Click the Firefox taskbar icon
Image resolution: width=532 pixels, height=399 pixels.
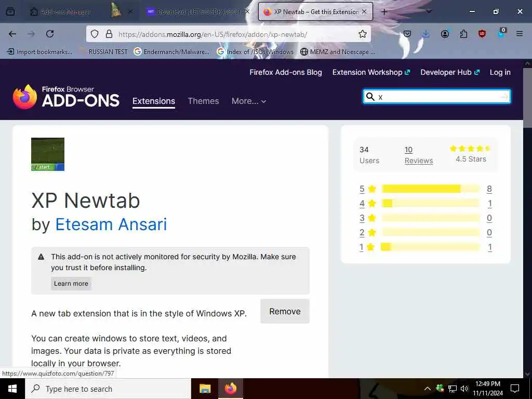tap(230, 389)
